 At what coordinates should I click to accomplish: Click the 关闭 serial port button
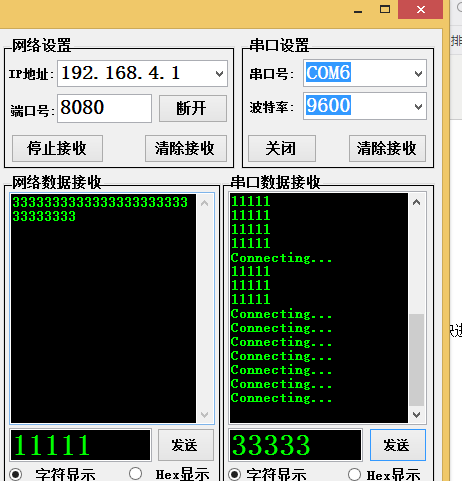point(282,148)
